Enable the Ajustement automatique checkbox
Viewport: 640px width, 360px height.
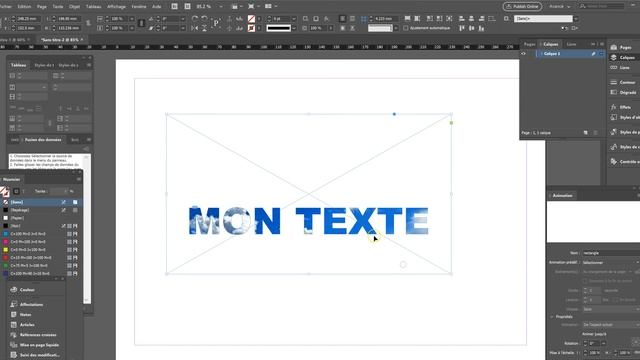tap(405, 28)
